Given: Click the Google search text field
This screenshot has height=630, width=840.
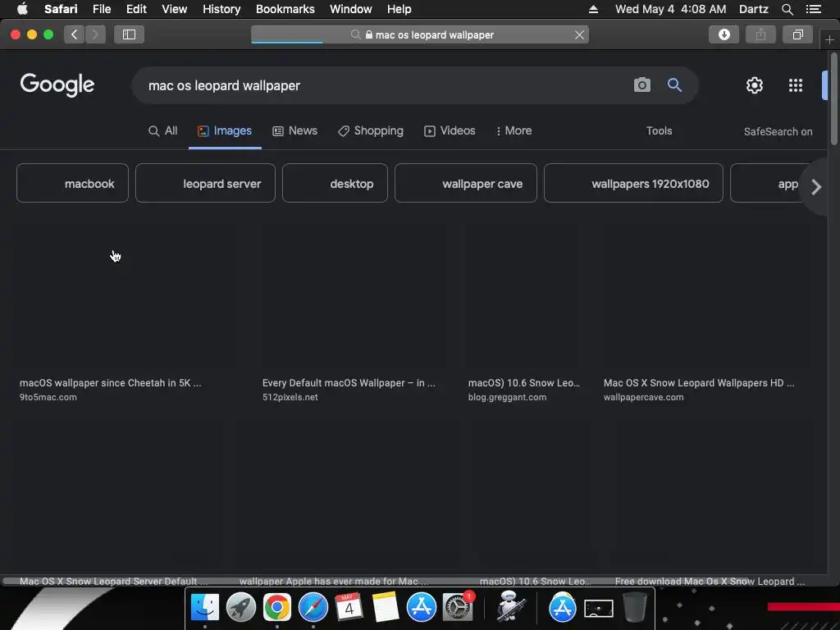Looking at the screenshot, I should 386,85.
